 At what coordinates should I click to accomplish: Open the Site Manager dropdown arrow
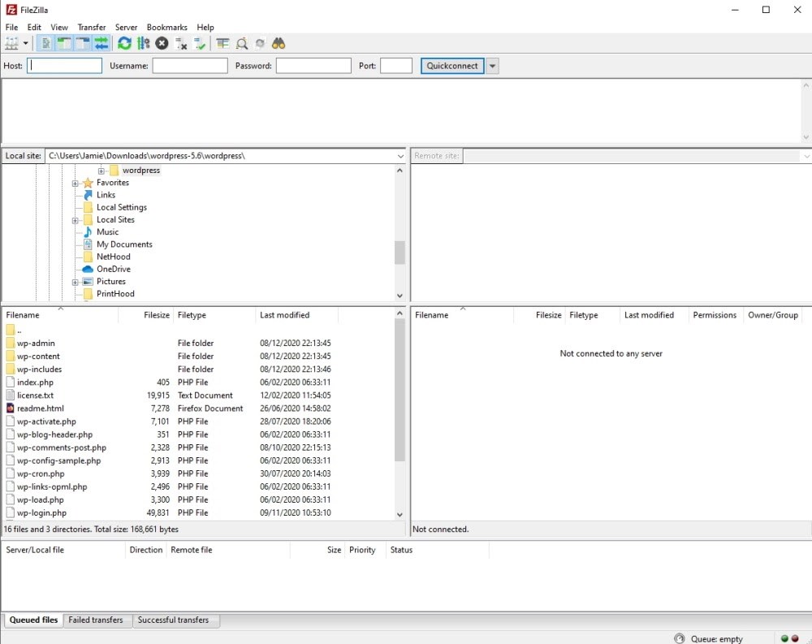25,44
